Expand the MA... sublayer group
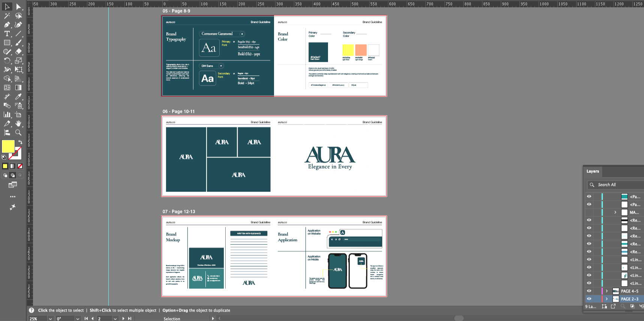 (615, 212)
